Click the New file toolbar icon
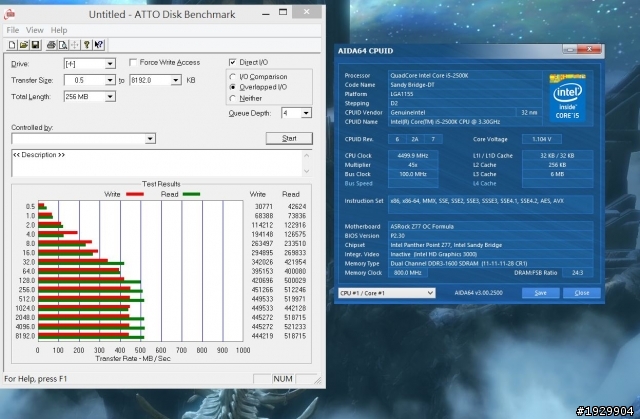Viewport: 640px width, 419px height. [x=12, y=45]
